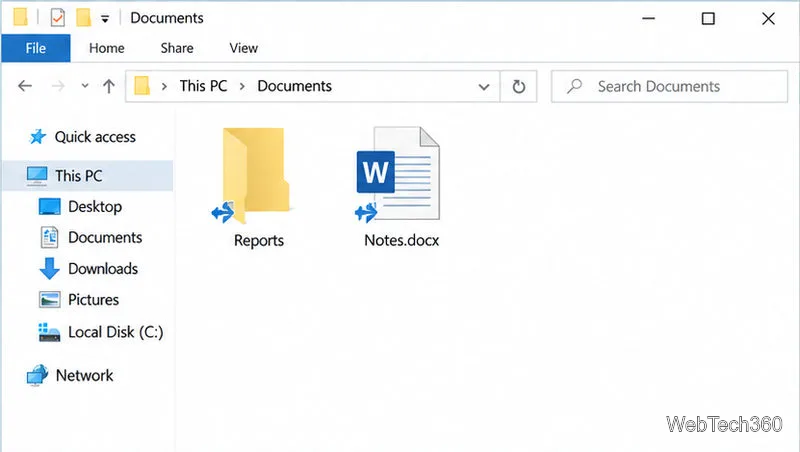Go up one level with up arrow
Screen dimensions: 800x452
click(x=109, y=86)
